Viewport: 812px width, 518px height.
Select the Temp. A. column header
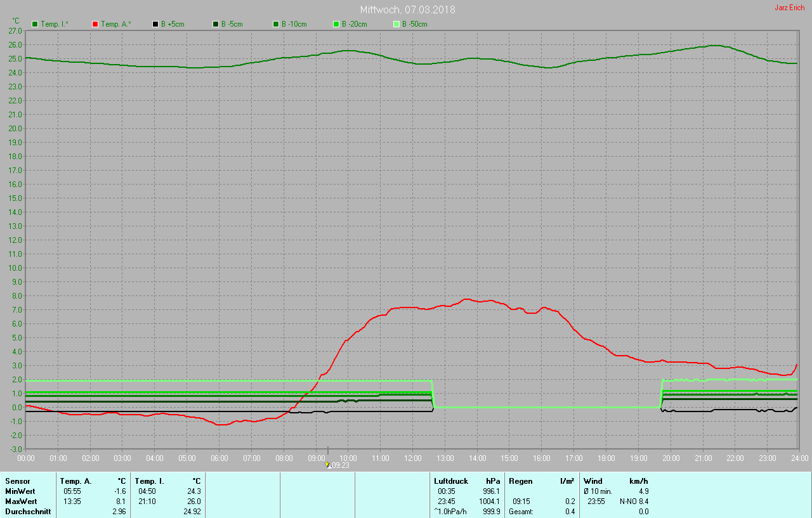coord(75,481)
